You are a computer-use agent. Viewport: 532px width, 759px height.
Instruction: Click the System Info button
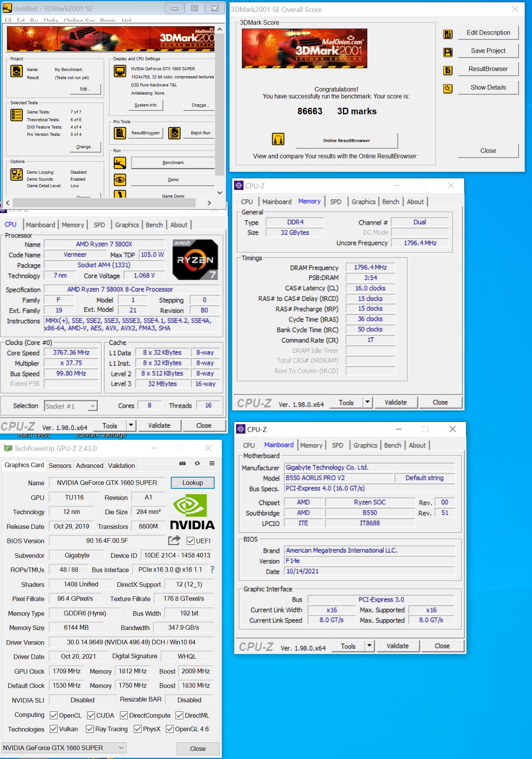point(146,105)
